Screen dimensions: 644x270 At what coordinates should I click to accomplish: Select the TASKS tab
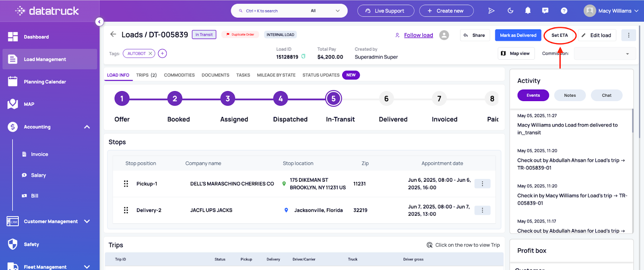243,75
